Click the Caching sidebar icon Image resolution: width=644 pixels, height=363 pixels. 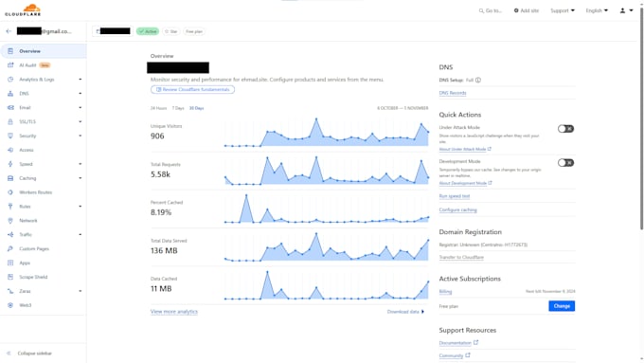10,178
